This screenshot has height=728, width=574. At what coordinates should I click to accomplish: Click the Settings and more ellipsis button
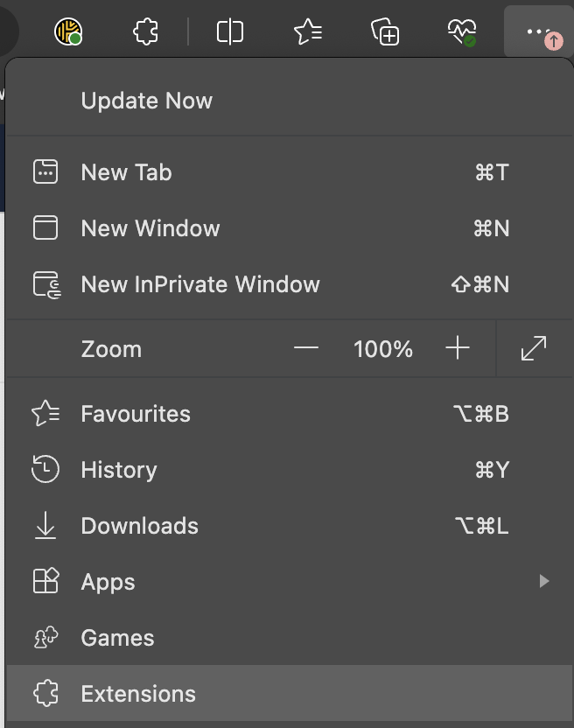[x=537, y=32]
